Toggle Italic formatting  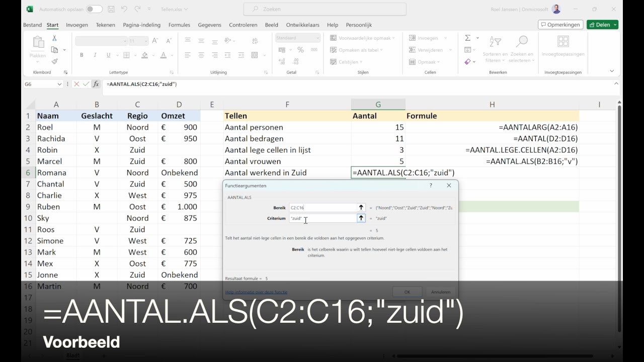pyautogui.click(x=95, y=55)
